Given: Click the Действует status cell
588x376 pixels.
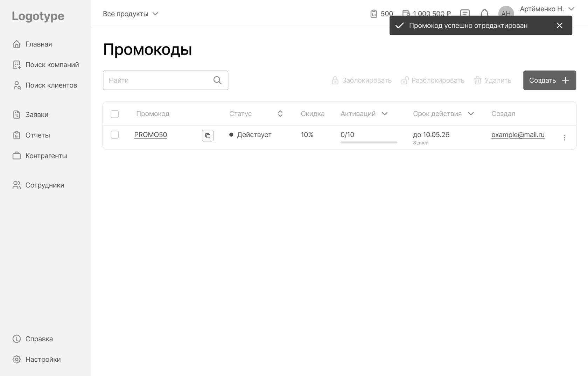Looking at the screenshot, I should 250,135.
